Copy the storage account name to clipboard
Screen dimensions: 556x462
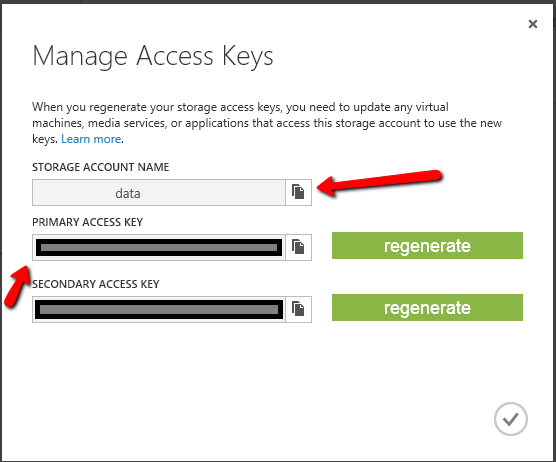(x=298, y=192)
